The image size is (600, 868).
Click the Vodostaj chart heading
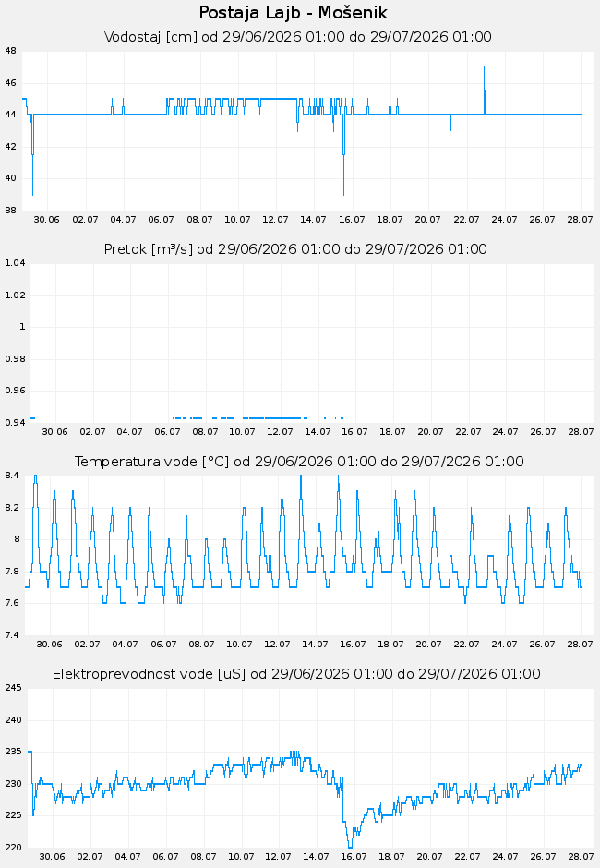click(298, 37)
